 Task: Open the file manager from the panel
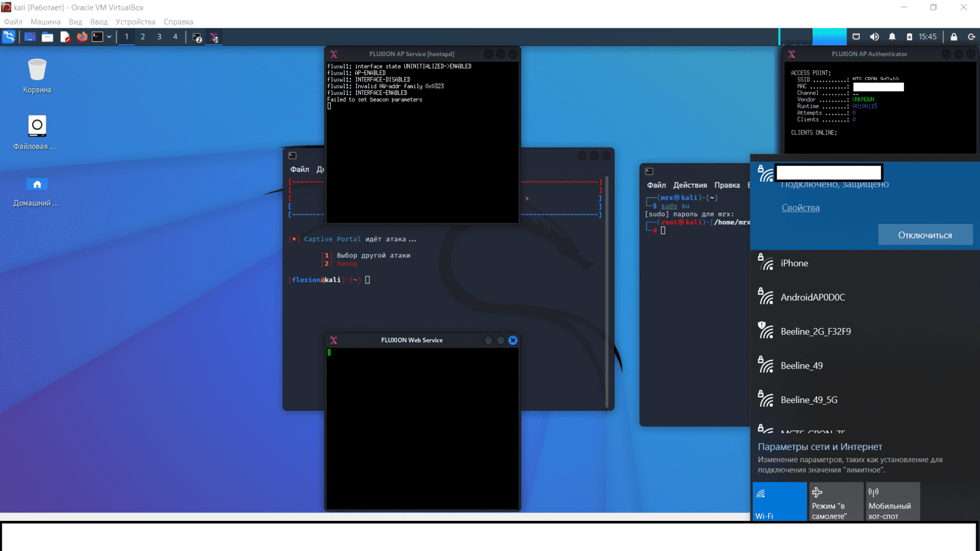tap(47, 37)
